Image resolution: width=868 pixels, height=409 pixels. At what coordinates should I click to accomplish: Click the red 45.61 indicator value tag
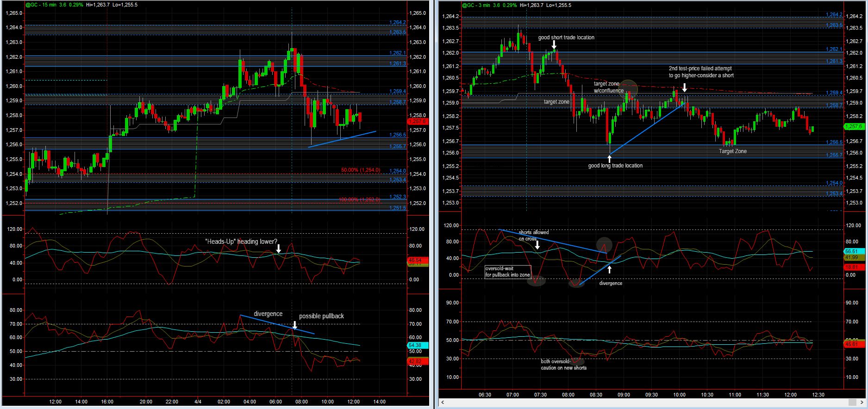point(854,344)
